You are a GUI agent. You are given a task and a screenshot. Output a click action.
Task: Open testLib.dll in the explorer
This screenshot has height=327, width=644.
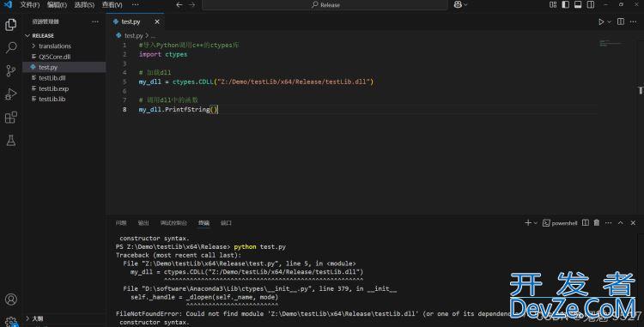(64, 78)
